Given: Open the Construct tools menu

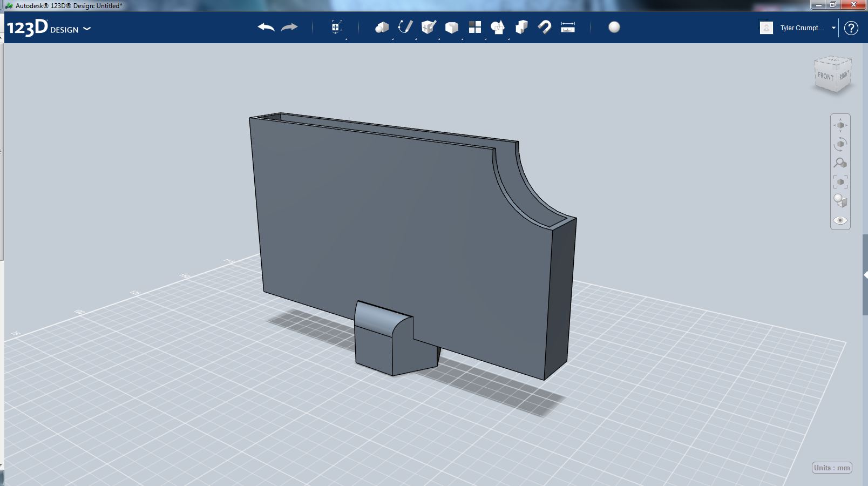Looking at the screenshot, I should coord(429,27).
